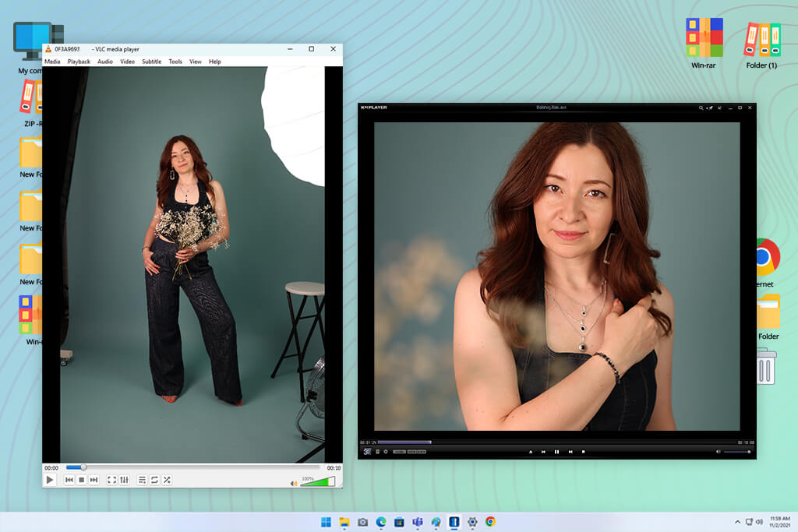Open the Tools menu in VLC
The height and width of the screenshot is (532, 798).
click(x=175, y=62)
